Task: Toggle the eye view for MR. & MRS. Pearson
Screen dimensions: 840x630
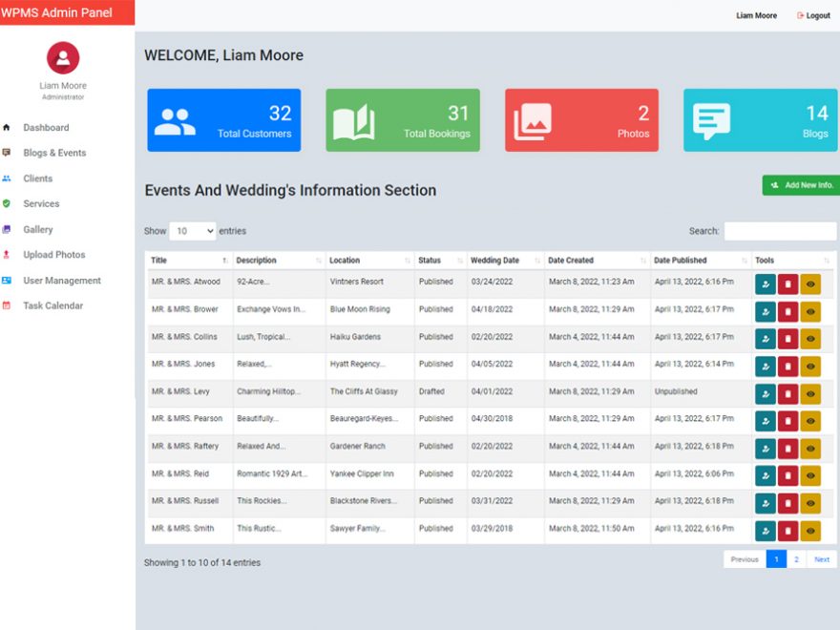Action: click(x=811, y=420)
